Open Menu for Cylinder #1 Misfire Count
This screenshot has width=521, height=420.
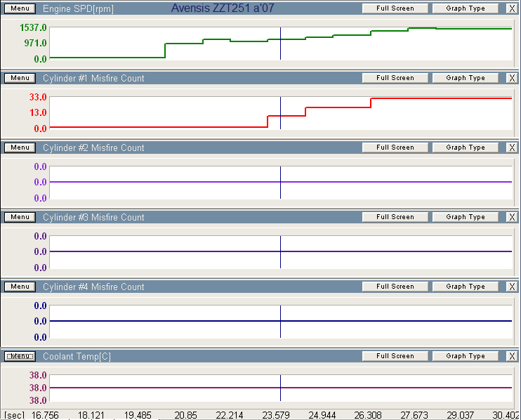20,78
